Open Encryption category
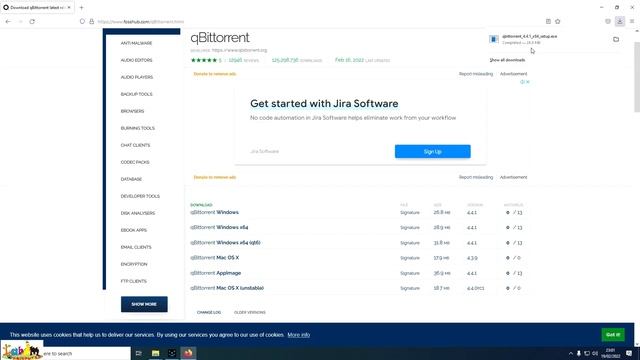Image resolution: width=640 pixels, height=360 pixels. pos(134,264)
